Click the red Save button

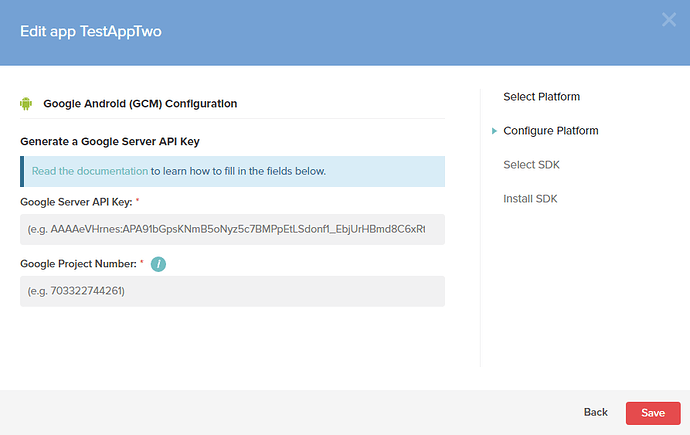pos(653,413)
